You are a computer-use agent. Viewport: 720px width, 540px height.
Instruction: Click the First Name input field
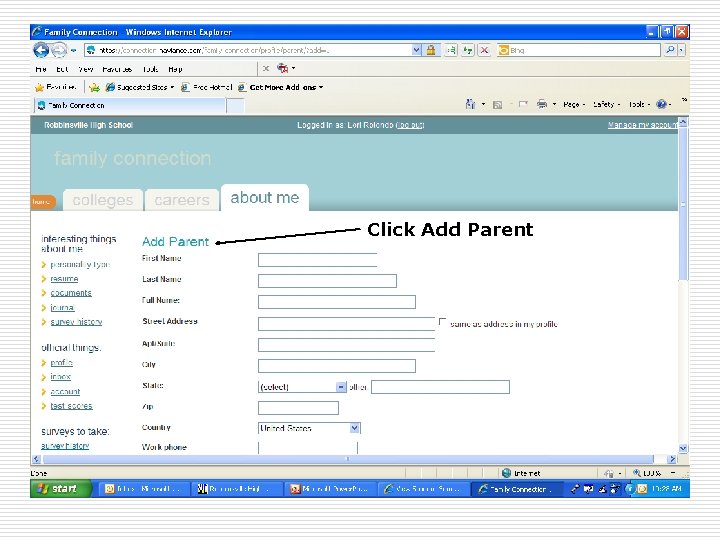click(x=317, y=260)
